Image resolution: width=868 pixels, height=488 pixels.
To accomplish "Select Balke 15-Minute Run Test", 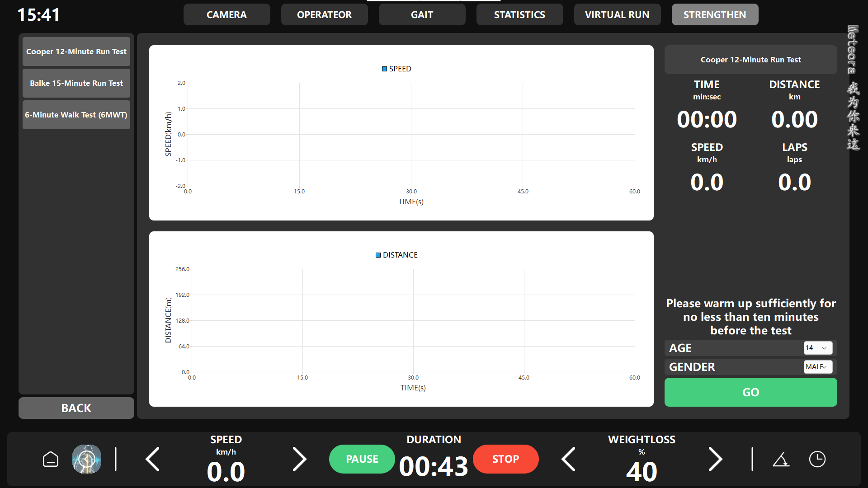I will [x=76, y=83].
